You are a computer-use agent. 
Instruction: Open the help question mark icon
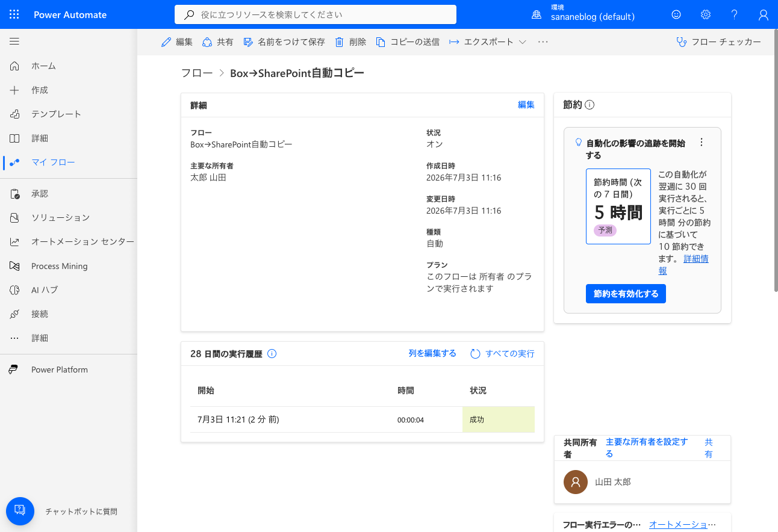click(x=735, y=14)
